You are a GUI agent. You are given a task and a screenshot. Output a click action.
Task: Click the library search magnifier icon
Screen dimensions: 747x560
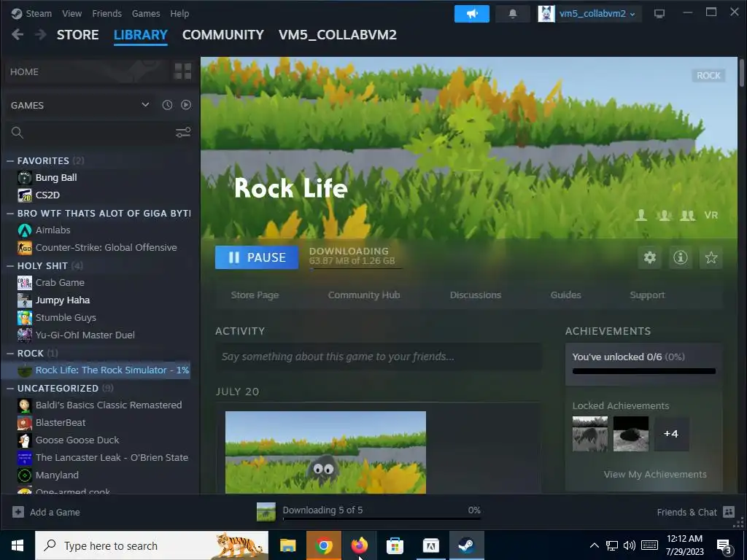pyautogui.click(x=18, y=133)
